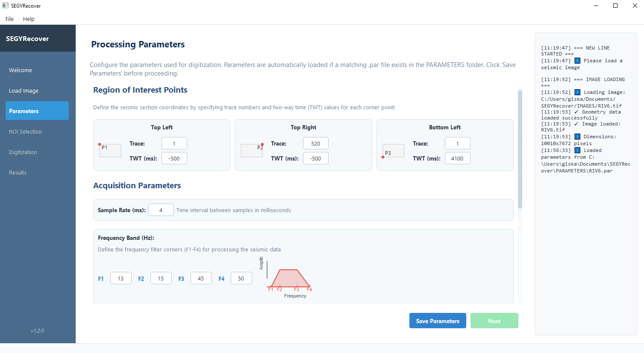Click the P3 corner point diagram

(x=393, y=150)
